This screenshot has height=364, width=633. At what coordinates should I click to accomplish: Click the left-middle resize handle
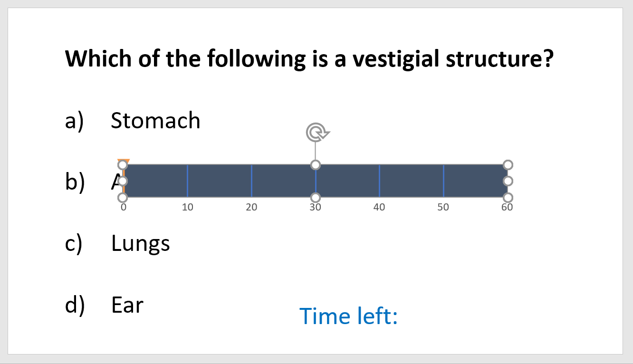click(x=123, y=181)
